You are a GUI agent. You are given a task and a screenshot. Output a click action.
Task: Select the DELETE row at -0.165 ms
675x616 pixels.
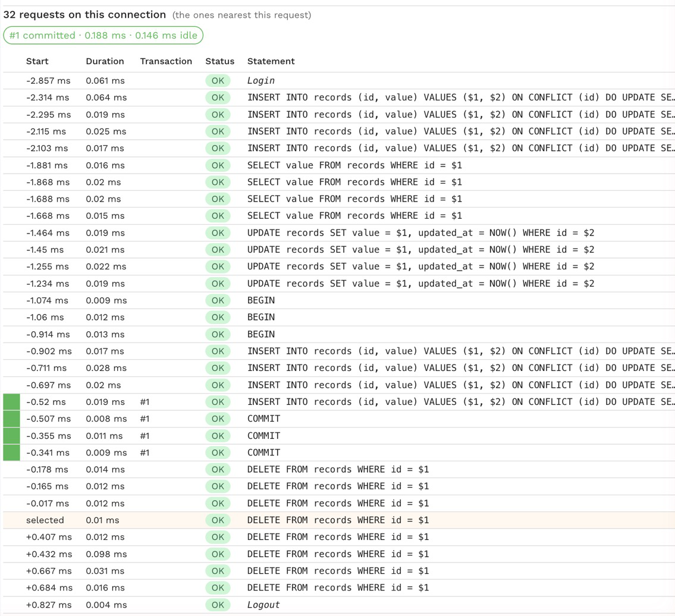point(339,486)
